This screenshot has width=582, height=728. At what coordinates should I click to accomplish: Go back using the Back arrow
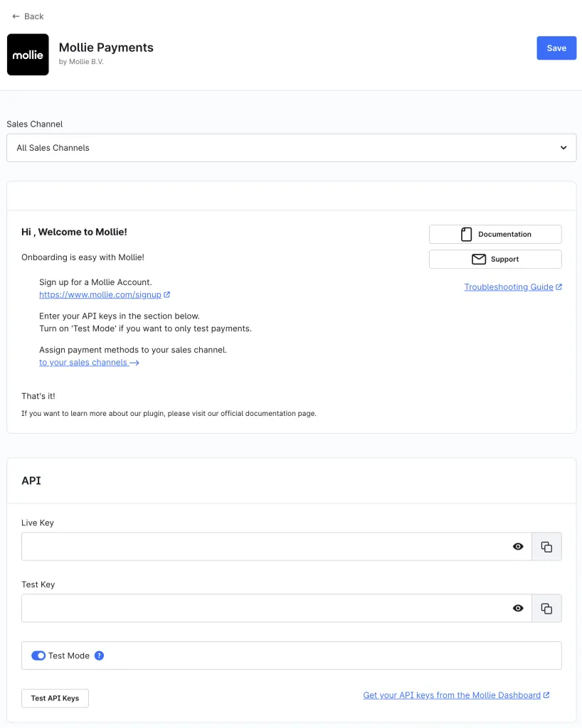28,16
